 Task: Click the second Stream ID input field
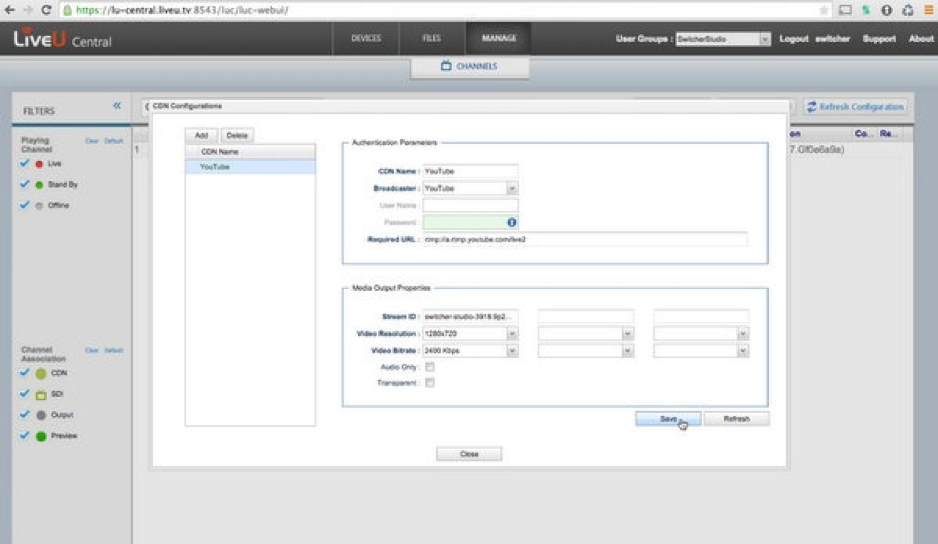pos(586,317)
